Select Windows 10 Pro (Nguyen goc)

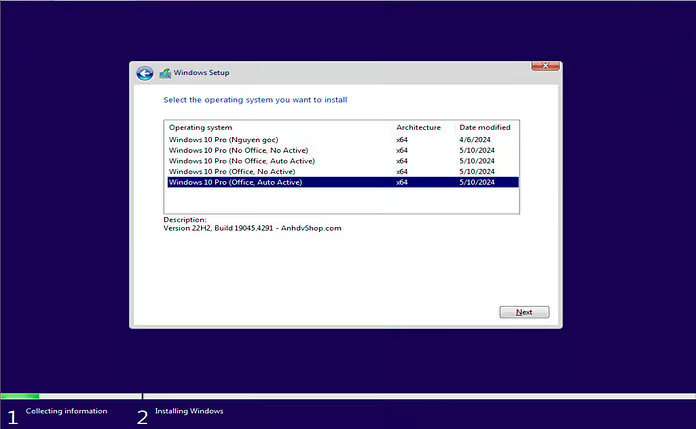pyautogui.click(x=343, y=139)
